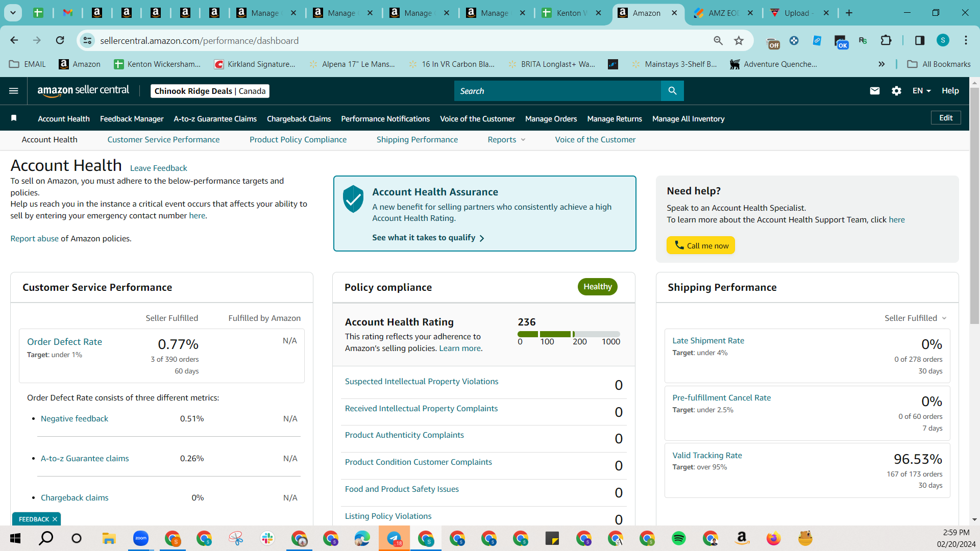Click the Account Health Rating progress bar
The height and width of the screenshot is (551, 980).
[569, 334]
